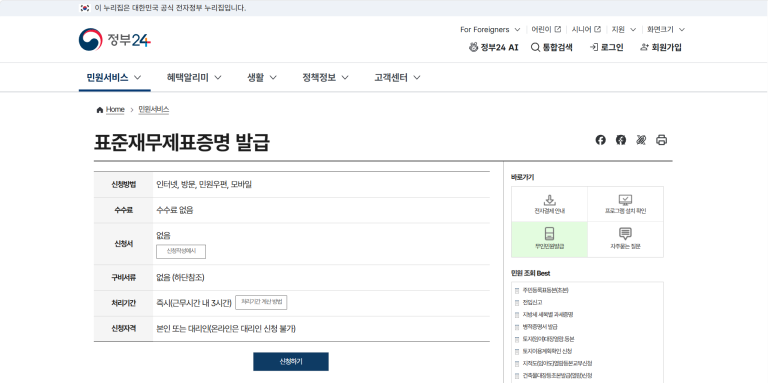768x383 pixels.
Task: Click copy link share icon
Action: (641, 140)
